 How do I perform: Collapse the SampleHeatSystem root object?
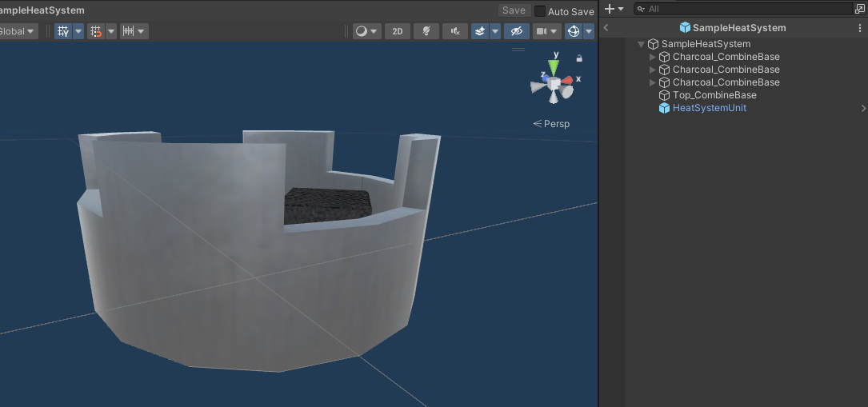[641, 44]
